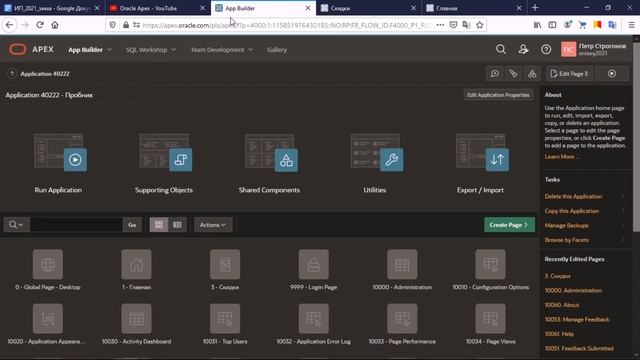This screenshot has height=360, width=640.
Task: Open page 10033 Page Performance
Action: (402, 319)
